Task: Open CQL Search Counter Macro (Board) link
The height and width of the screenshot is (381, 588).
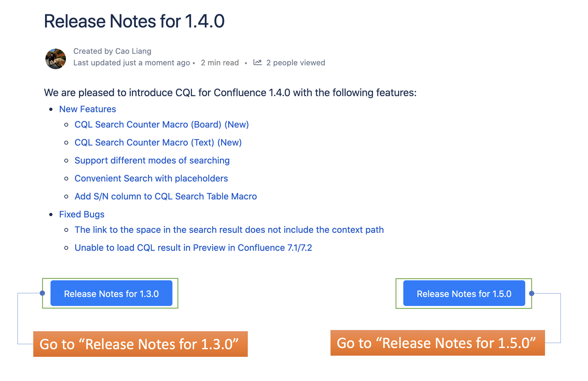Action: pyautogui.click(x=162, y=125)
